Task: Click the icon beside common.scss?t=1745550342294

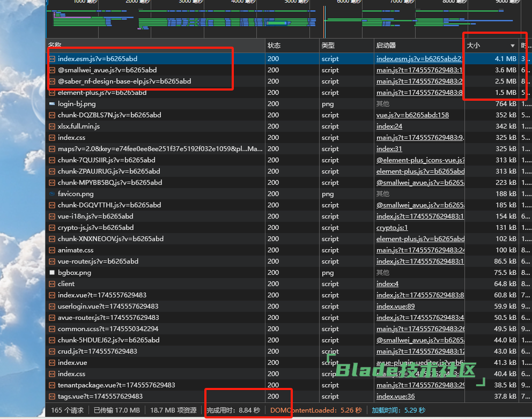Action: coord(52,329)
